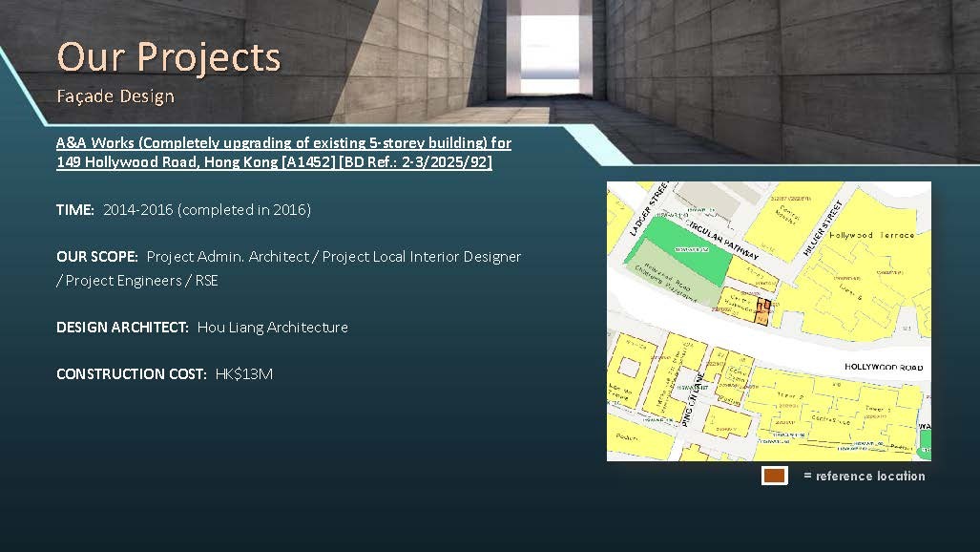Click the orange highlighted site on the map
The width and height of the screenshot is (980, 552).
762,313
